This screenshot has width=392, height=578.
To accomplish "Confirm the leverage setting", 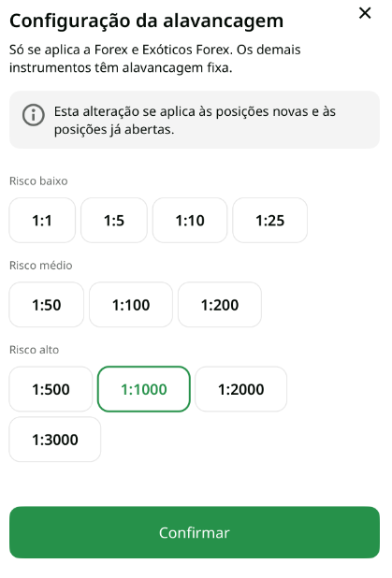I will pos(195,533).
